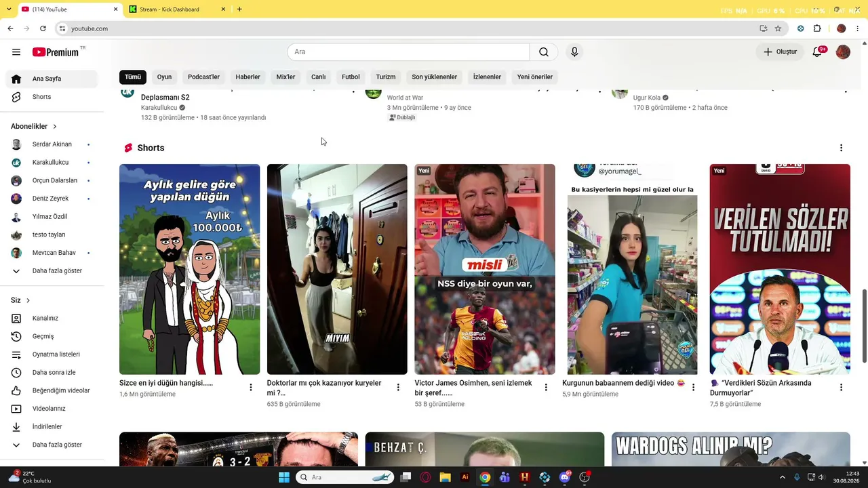Open Daha sonra izle list

pos(53,373)
